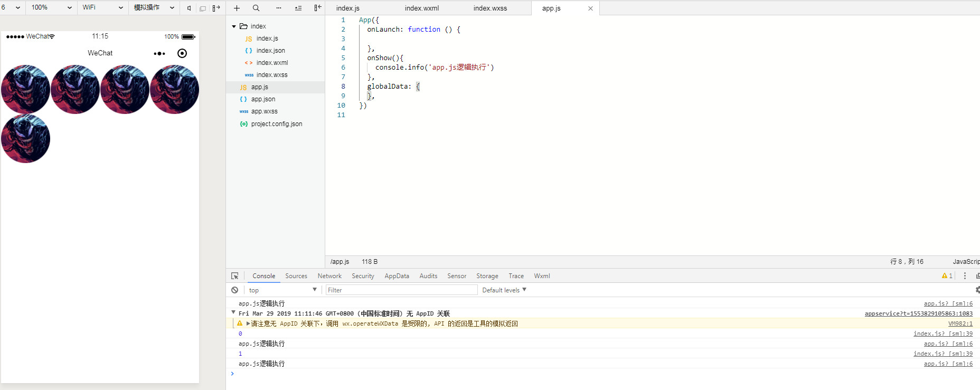The width and height of the screenshot is (980, 390).
Task: Switch to the index.wxss editor tab
Action: (490, 8)
